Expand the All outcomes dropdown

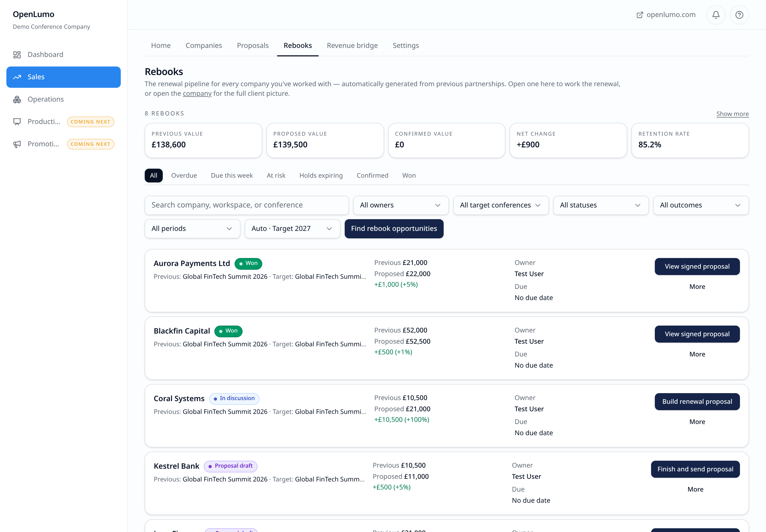pyautogui.click(x=701, y=205)
